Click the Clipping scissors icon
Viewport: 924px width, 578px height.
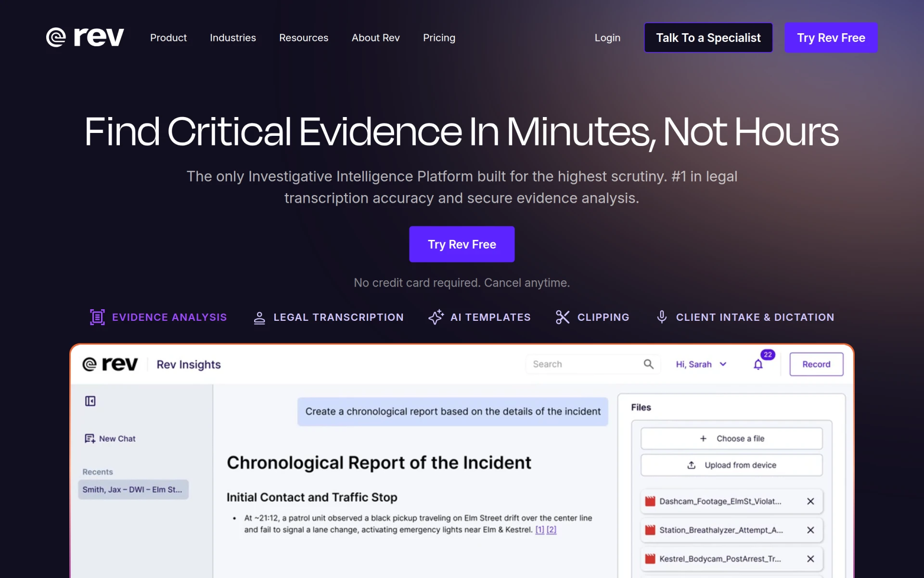tap(563, 317)
